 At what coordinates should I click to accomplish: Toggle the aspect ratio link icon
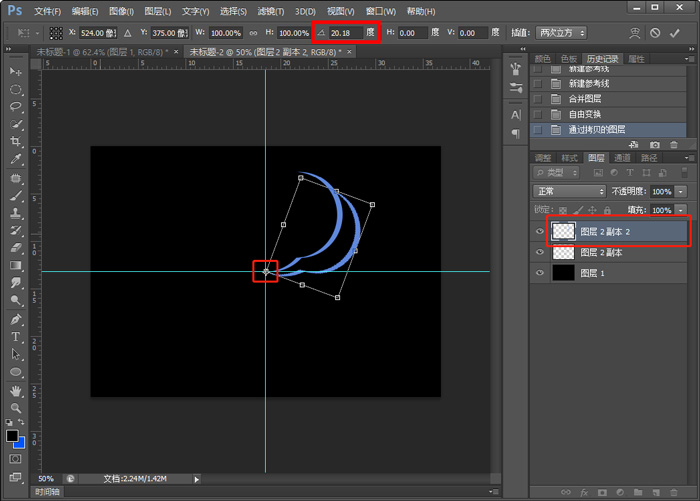[253, 33]
